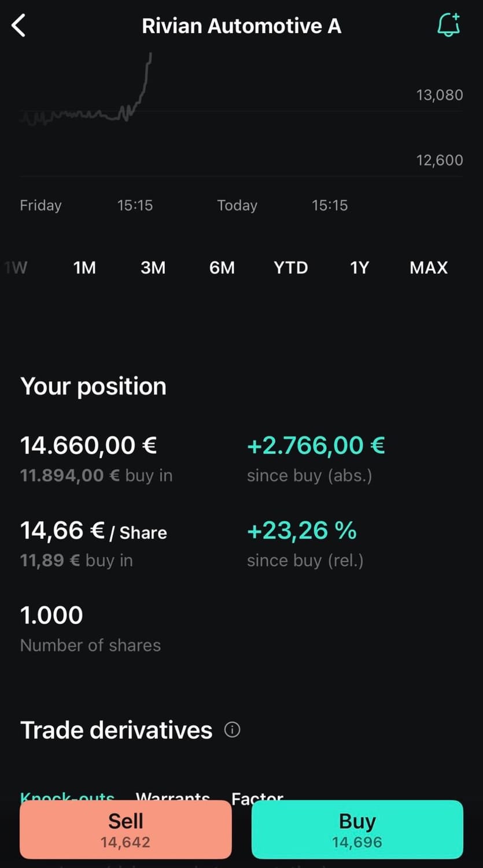
Task: Tap the +23,26 % relative gain
Action: pyautogui.click(x=301, y=531)
